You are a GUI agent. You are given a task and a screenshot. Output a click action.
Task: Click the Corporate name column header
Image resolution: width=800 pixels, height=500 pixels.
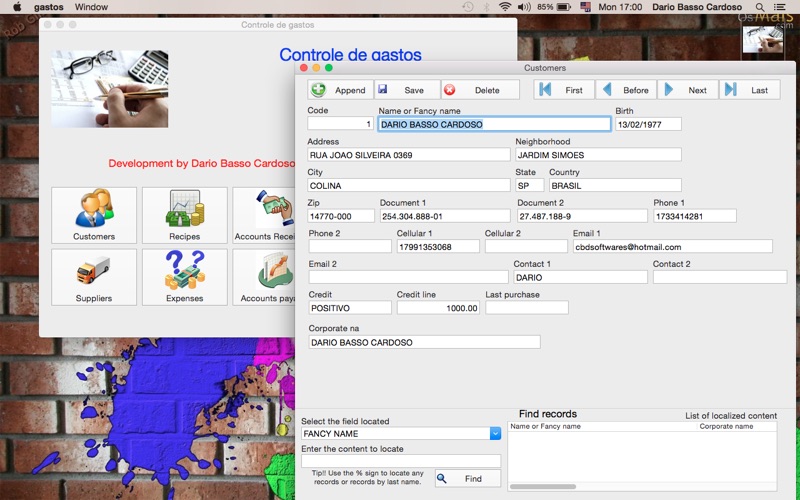click(x=736, y=426)
